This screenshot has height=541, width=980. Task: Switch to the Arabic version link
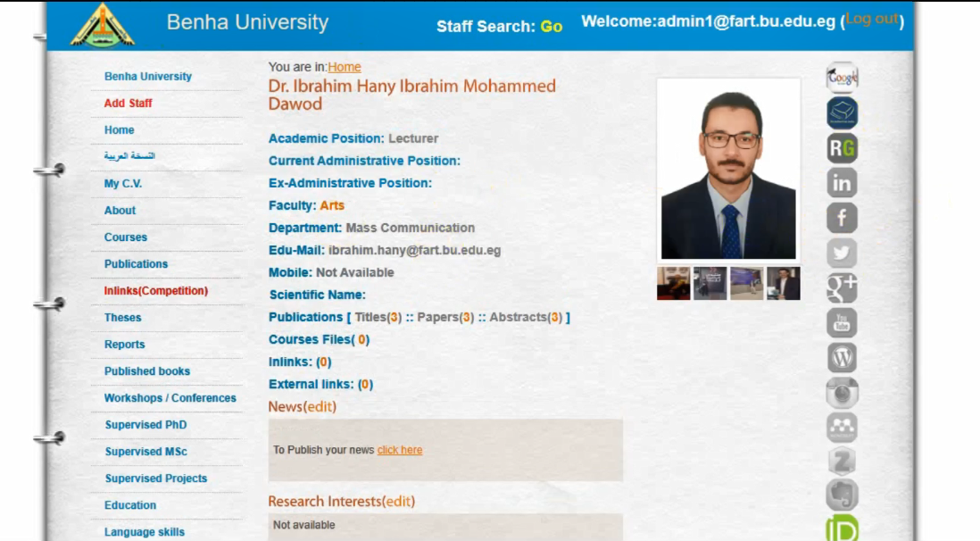(129, 155)
